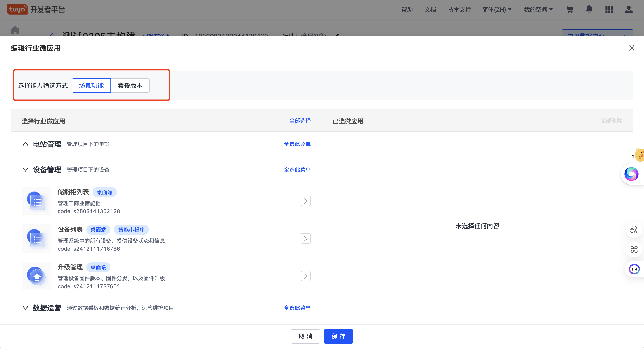The width and height of the screenshot is (644, 348).
Task: Click text code: s2503141352128
Action: pos(89,211)
